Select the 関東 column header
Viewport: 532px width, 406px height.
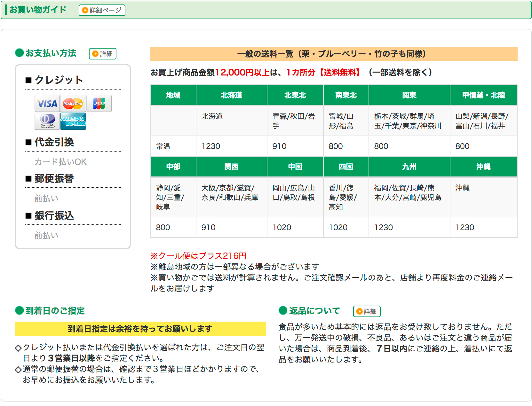click(x=409, y=95)
